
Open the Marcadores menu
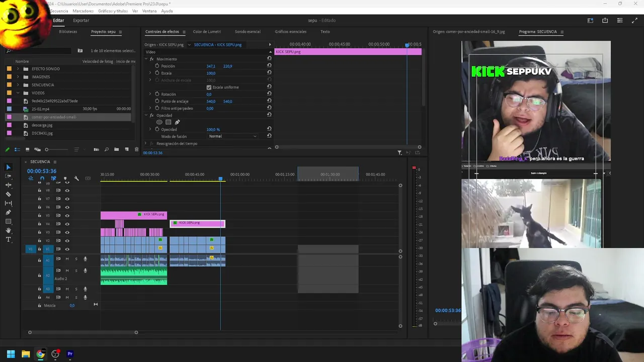[83, 11]
